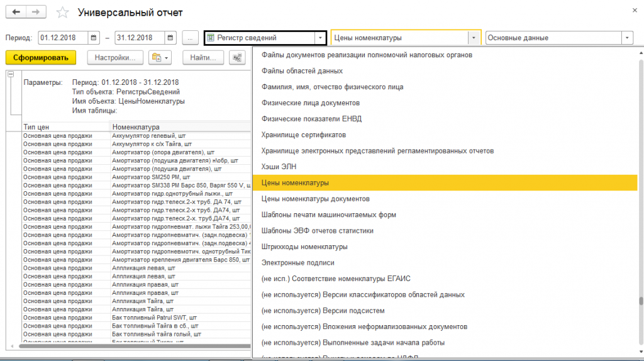Expand the Регистр сведений dropdown arrow
This screenshot has width=644, height=361.
(x=319, y=38)
